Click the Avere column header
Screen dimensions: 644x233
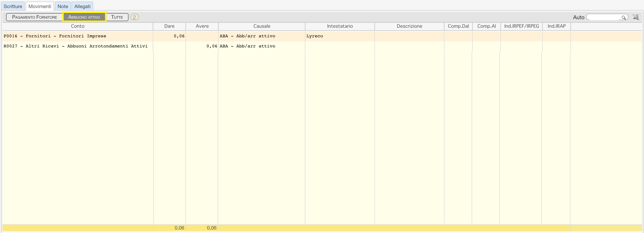tap(202, 26)
